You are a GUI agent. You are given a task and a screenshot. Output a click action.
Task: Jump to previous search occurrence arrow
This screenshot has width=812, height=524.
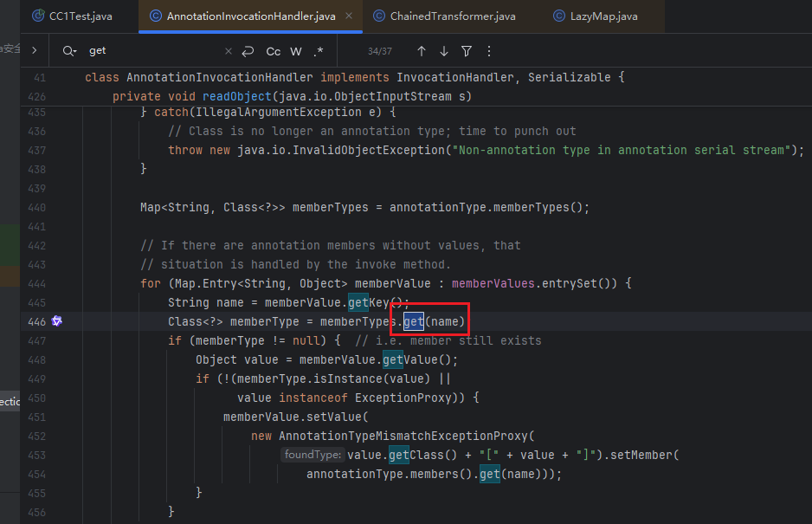pos(422,51)
